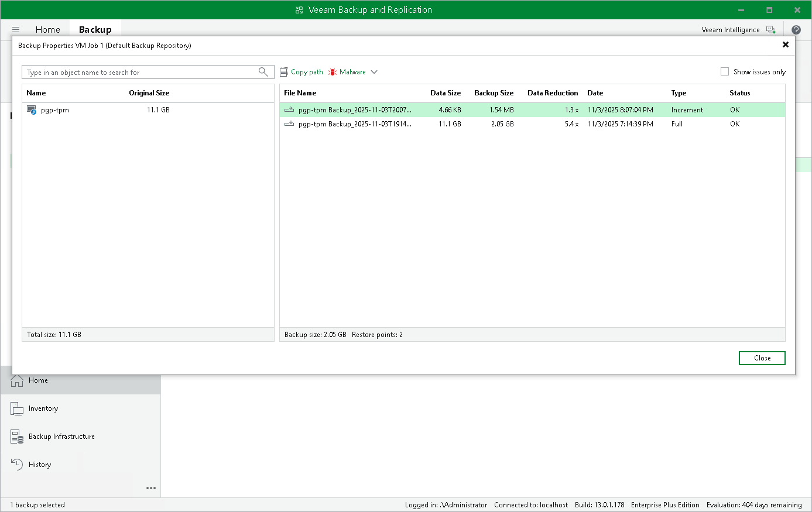This screenshot has width=812, height=512.
Task: Sort by File Name column header
Action: 300,93
